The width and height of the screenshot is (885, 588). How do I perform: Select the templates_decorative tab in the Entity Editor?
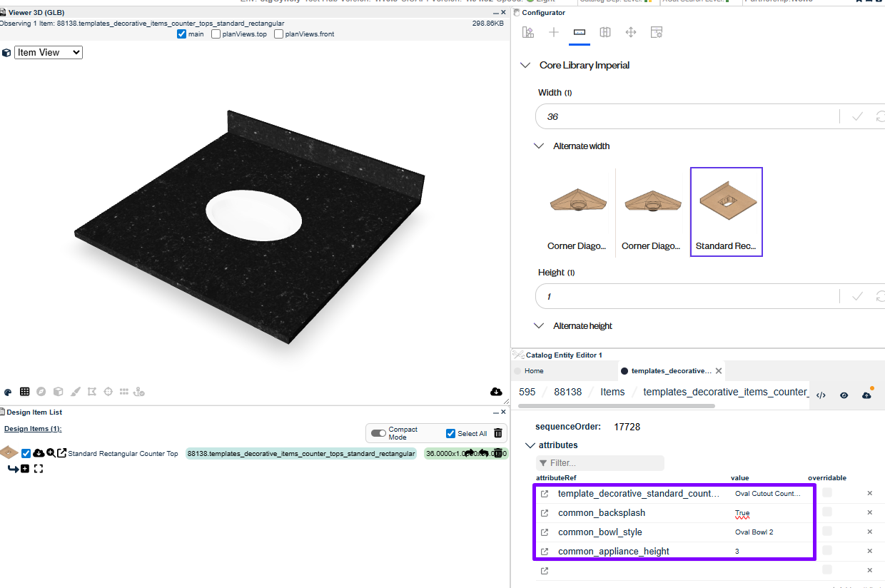(671, 371)
